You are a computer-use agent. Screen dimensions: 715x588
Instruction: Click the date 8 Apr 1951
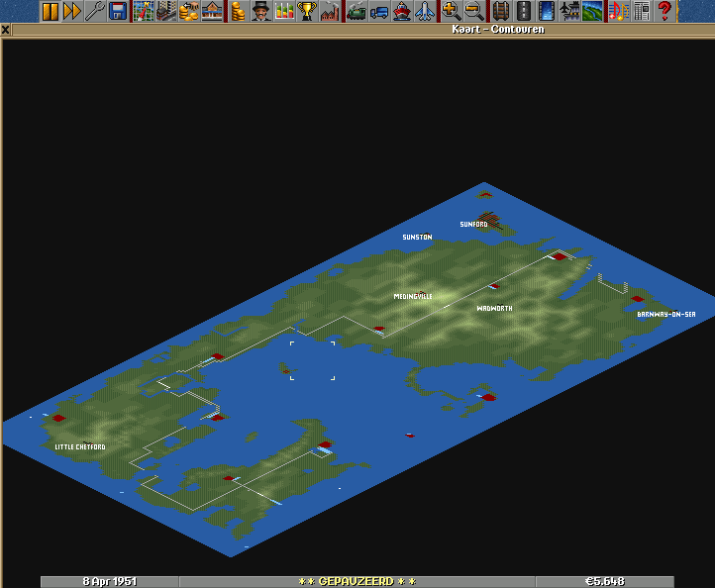pos(110,582)
